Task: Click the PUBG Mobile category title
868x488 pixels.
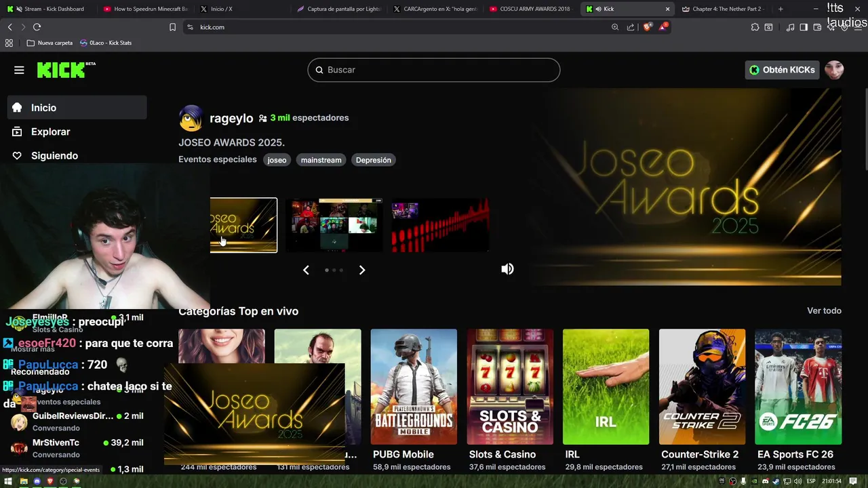Action: pyautogui.click(x=403, y=454)
